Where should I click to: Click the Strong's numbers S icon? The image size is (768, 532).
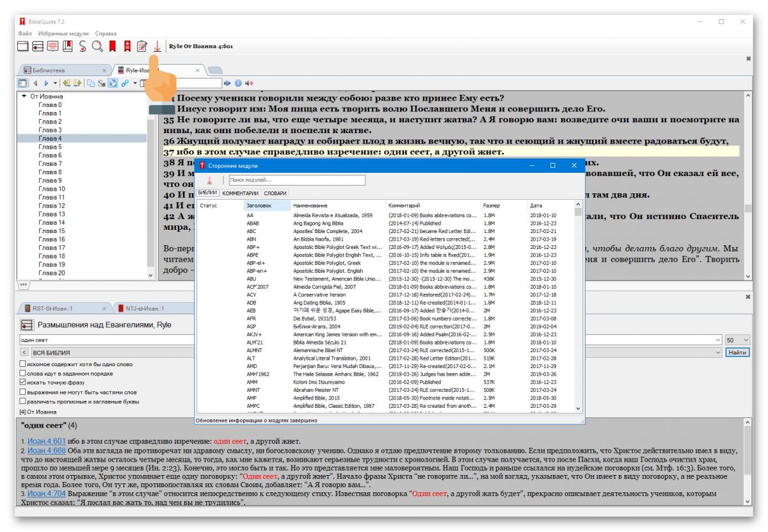(83, 46)
